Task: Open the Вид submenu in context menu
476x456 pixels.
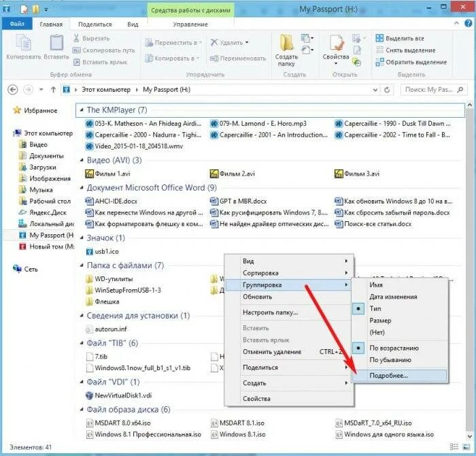Action: [x=289, y=261]
